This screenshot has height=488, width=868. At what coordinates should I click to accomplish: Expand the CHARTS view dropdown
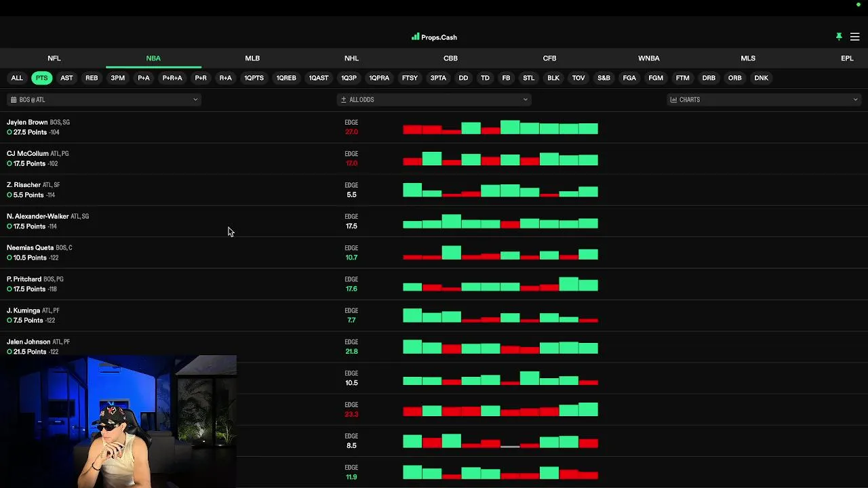[764, 100]
